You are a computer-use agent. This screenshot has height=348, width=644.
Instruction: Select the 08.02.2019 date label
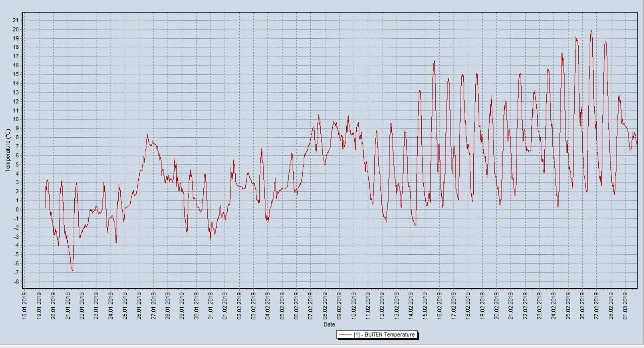point(325,306)
